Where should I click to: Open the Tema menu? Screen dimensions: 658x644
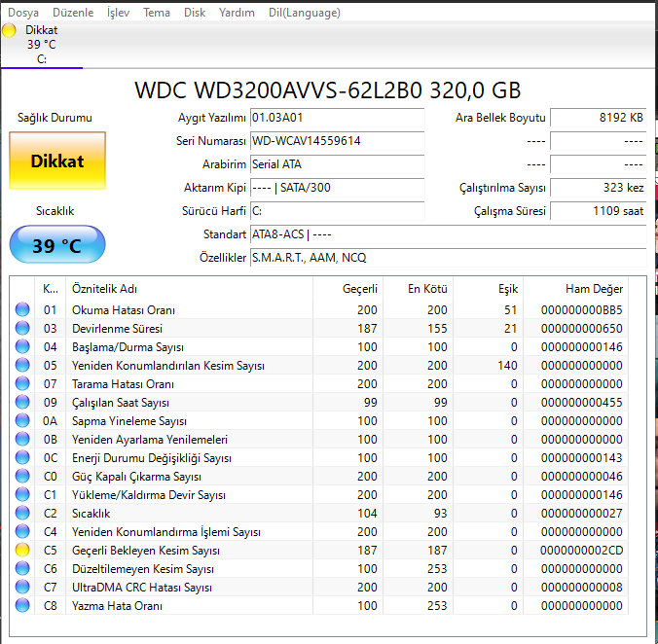coord(157,13)
